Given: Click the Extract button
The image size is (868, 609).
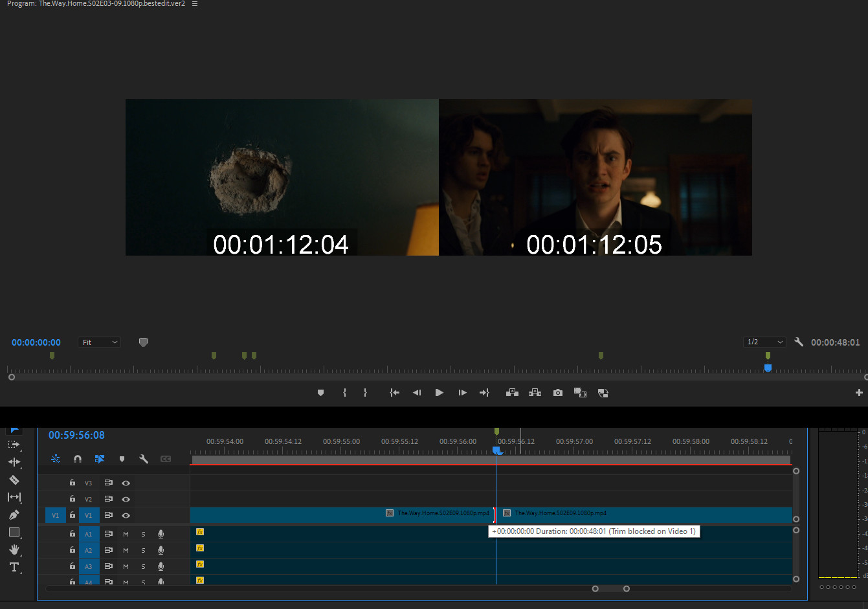Looking at the screenshot, I should coord(535,393).
